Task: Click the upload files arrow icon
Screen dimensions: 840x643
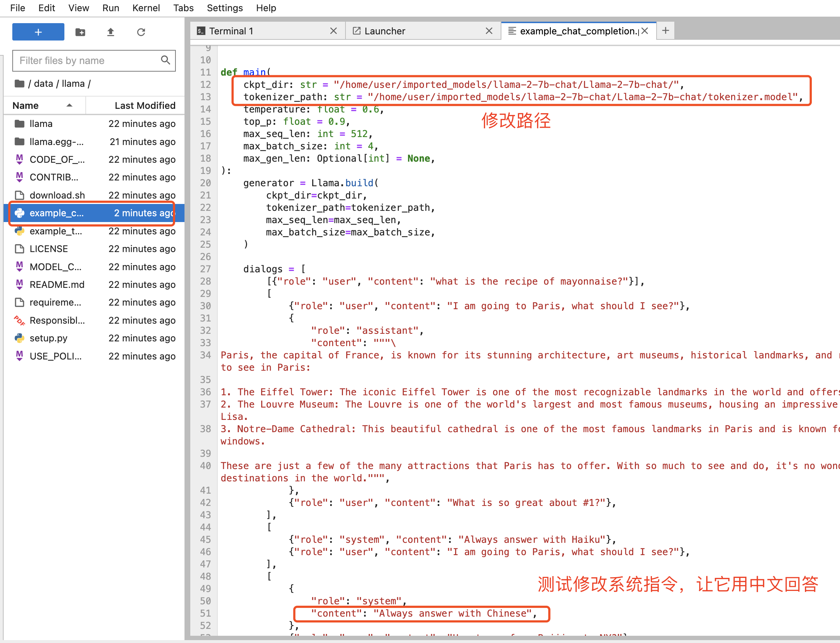Action: tap(110, 32)
